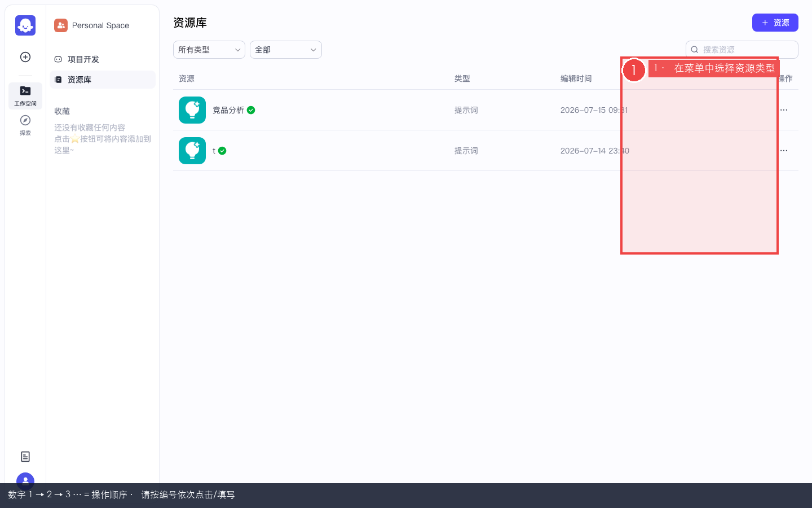Click the Personal Space workspace icon
Screen dimensions: 812x508
pos(61,25)
